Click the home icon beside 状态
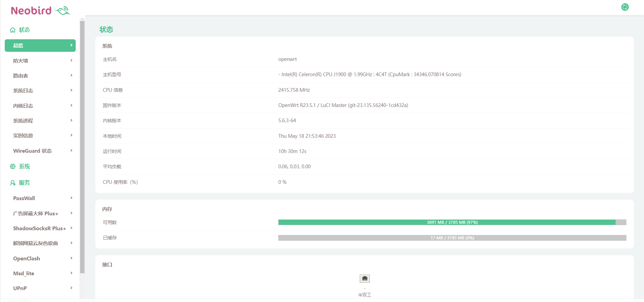Viewport: 644px width, 302px height. pyautogui.click(x=13, y=30)
